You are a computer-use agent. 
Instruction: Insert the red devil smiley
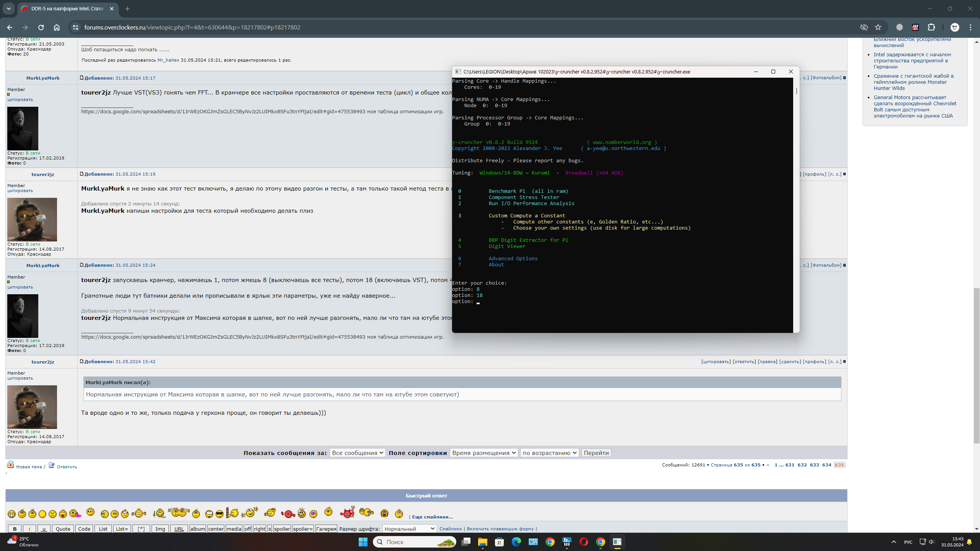click(x=347, y=513)
